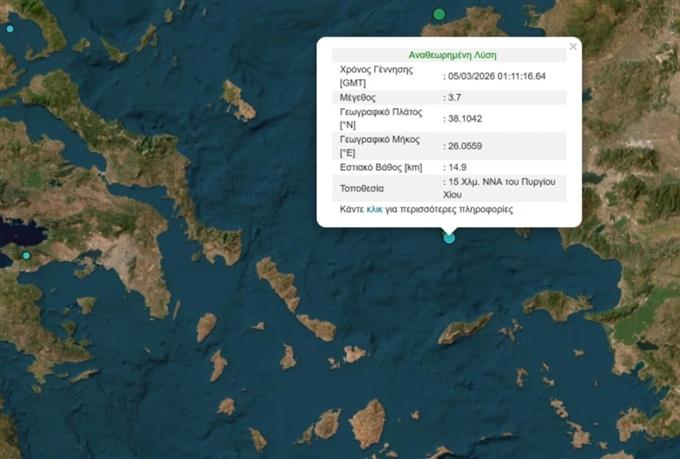Click Andros island on the map
Image resolution: width=680 pixels, height=459 pixels.
pos(279,282)
